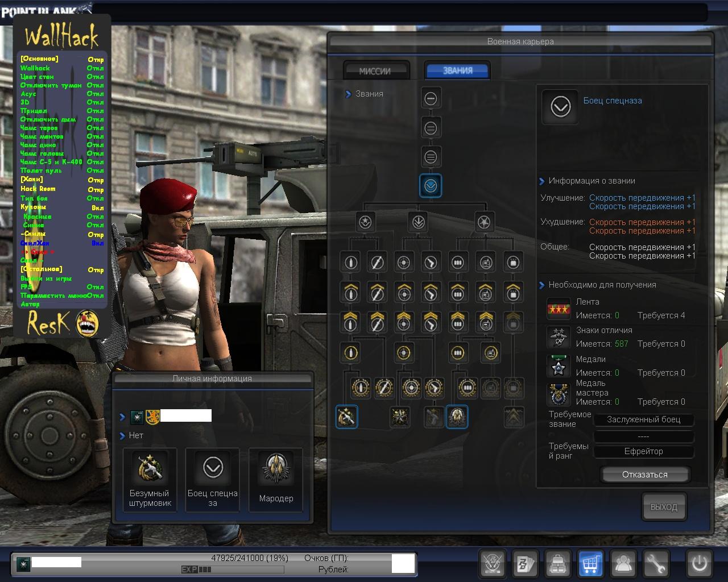728x582 pixels.
Task: Switch to the МИССИИ tab
Action: tap(375, 71)
